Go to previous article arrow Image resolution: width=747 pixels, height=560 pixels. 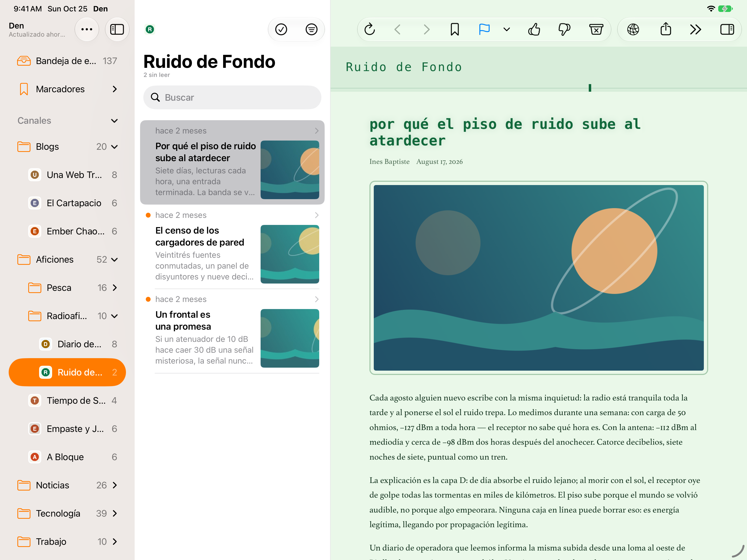398,29
